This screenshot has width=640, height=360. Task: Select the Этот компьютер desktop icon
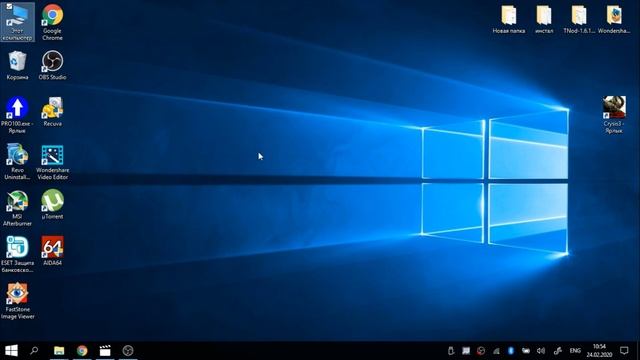pyautogui.click(x=17, y=22)
